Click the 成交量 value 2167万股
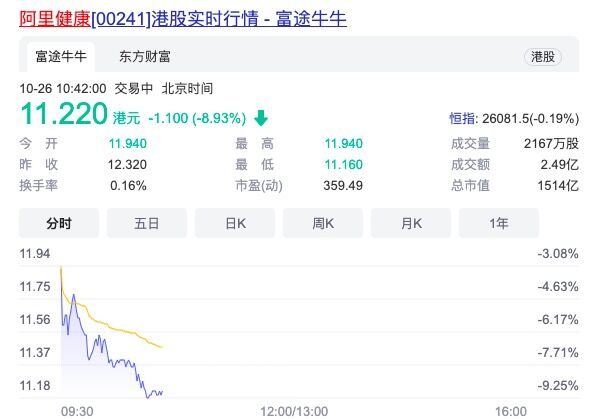 [551, 144]
